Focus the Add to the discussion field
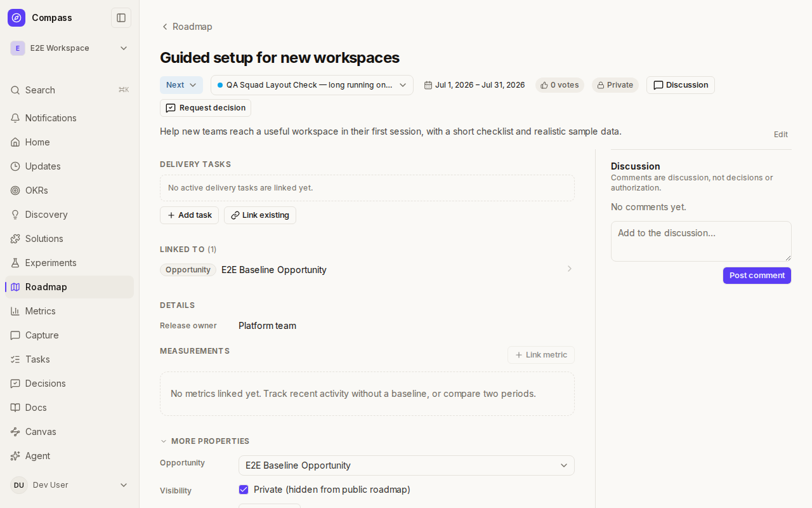The image size is (812, 508). pyautogui.click(x=701, y=241)
